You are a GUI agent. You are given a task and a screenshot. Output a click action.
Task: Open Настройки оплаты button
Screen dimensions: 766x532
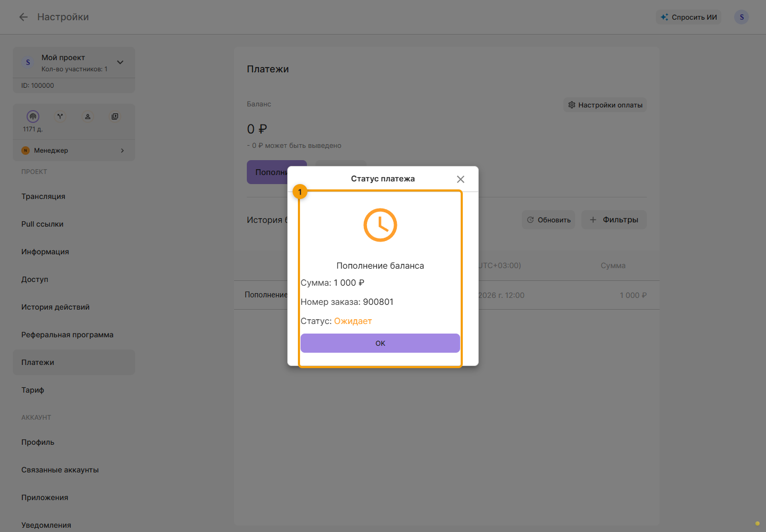(x=605, y=105)
